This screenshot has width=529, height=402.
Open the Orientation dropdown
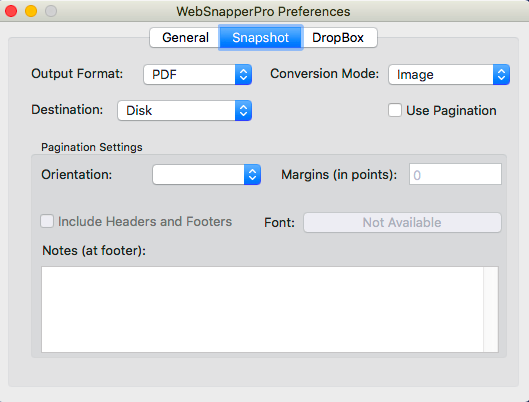click(206, 174)
